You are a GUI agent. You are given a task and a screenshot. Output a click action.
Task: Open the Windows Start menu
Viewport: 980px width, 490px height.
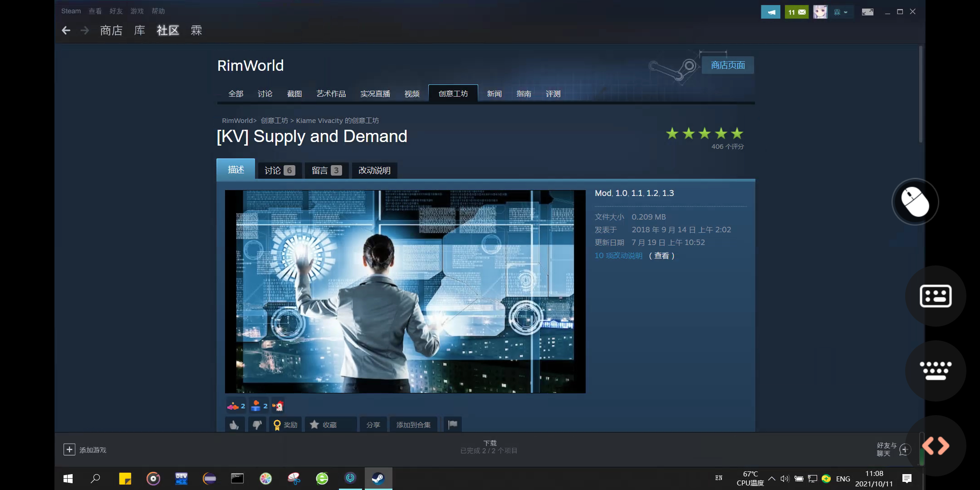[68, 479]
